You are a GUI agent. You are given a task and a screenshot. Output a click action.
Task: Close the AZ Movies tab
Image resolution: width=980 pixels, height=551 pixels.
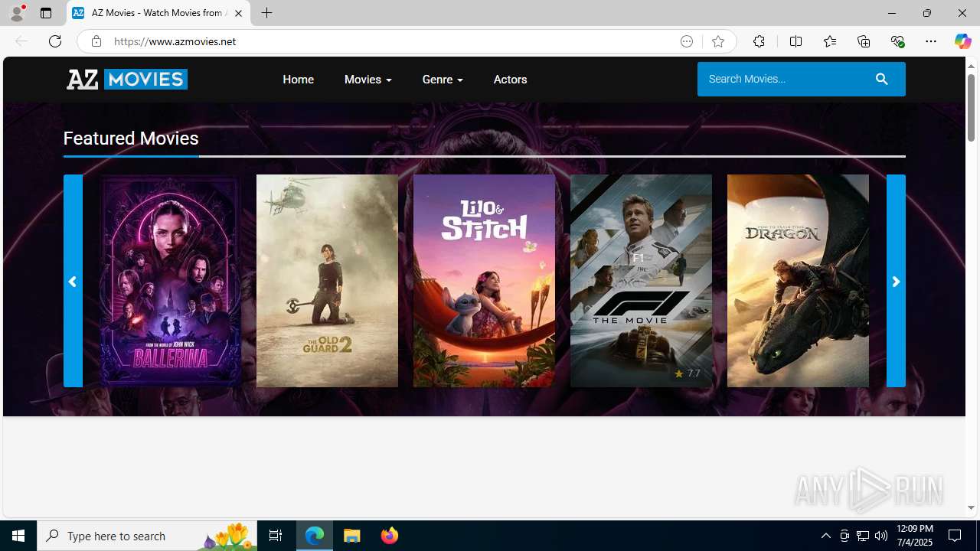238,13
